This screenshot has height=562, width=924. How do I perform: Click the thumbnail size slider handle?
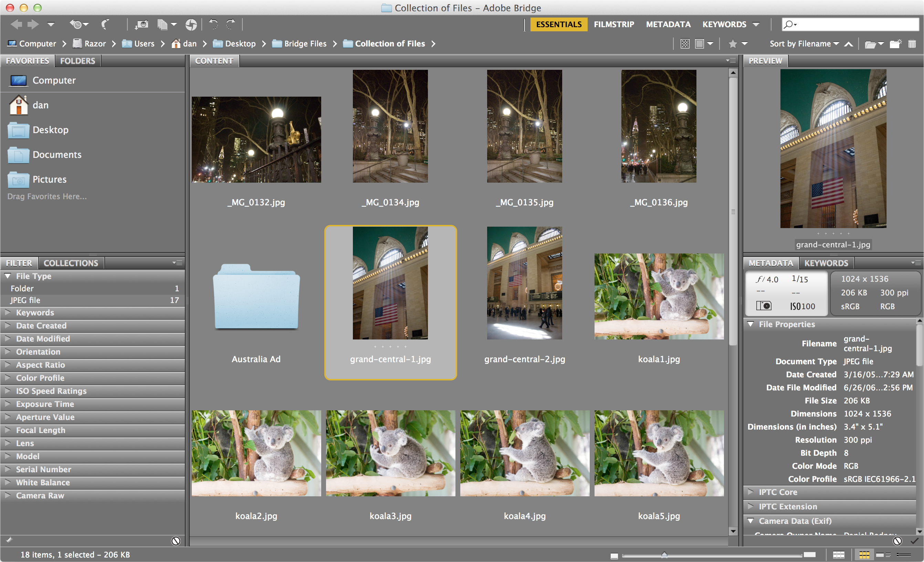pos(664,554)
